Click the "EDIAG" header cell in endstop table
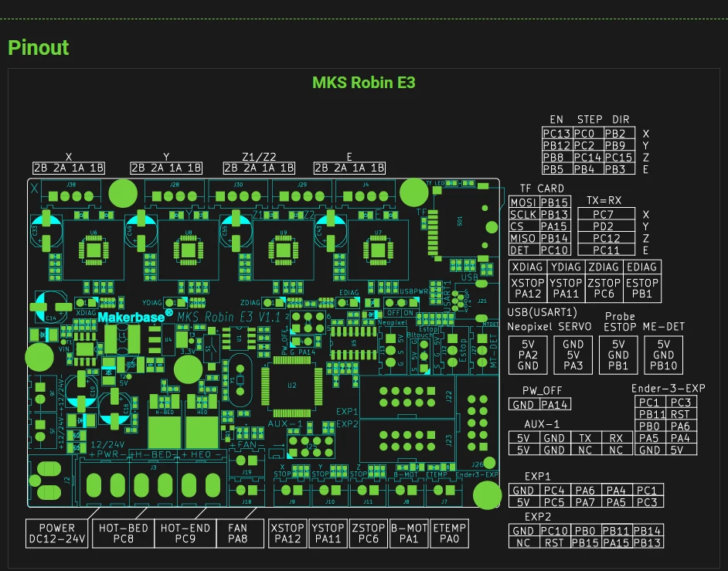The height and width of the screenshot is (571, 728). [x=641, y=267]
